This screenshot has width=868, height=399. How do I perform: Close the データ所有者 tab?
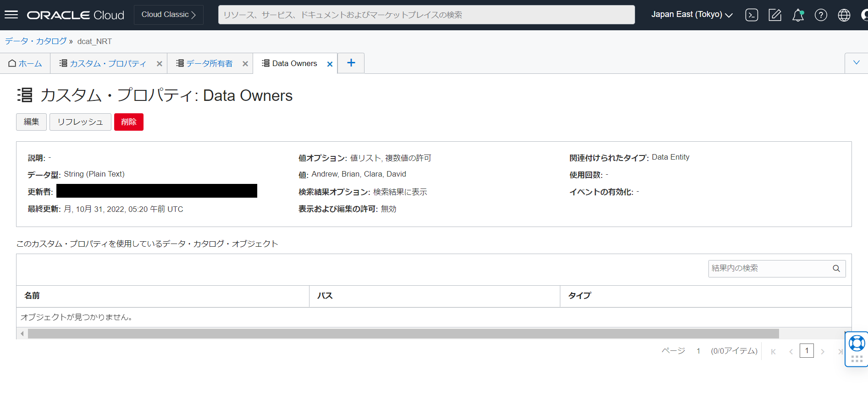(245, 64)
